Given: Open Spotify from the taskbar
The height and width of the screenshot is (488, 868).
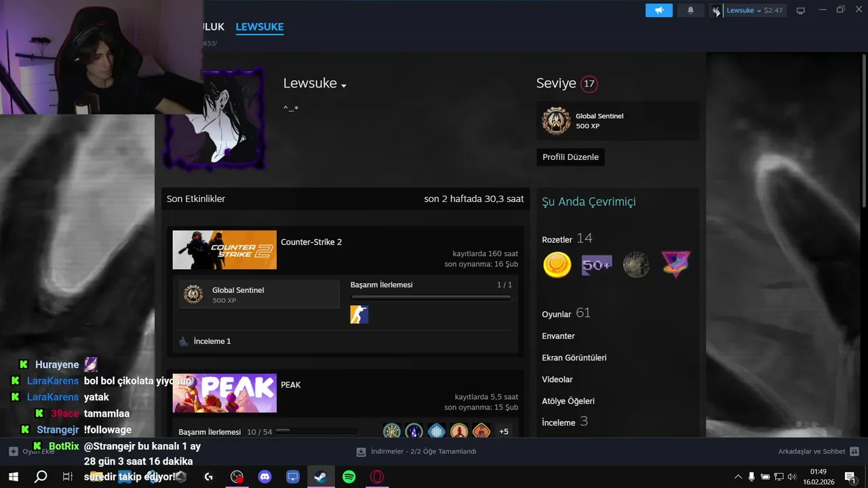Looking at the screenshot, I should (349, 477).
